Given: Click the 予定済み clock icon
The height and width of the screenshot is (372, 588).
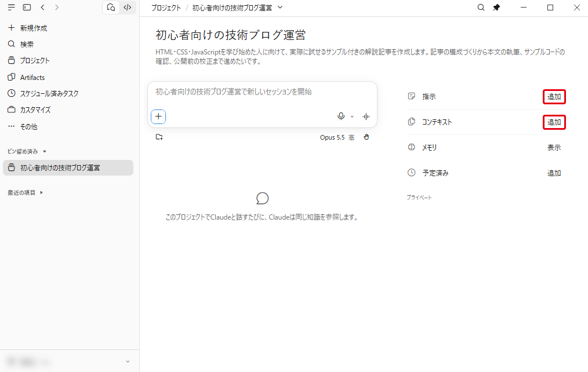Looking at the screenshot, I should tap(411, 173).
